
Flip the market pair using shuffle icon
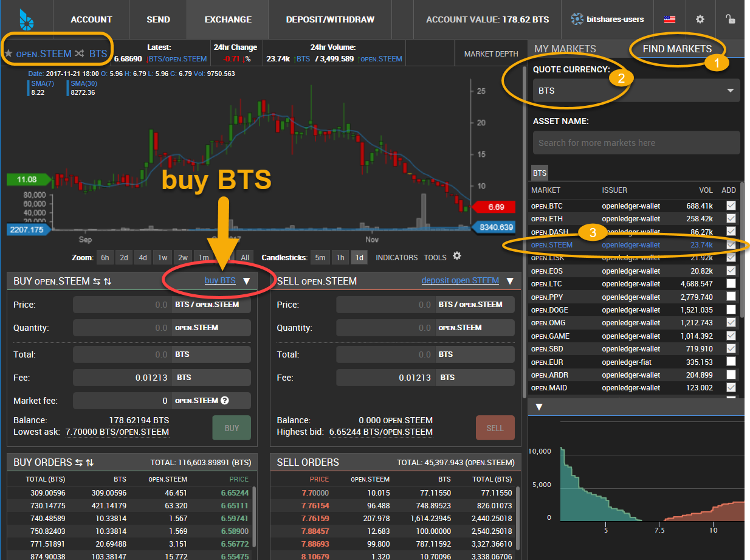pyautogui.click(x=80, y=54)
